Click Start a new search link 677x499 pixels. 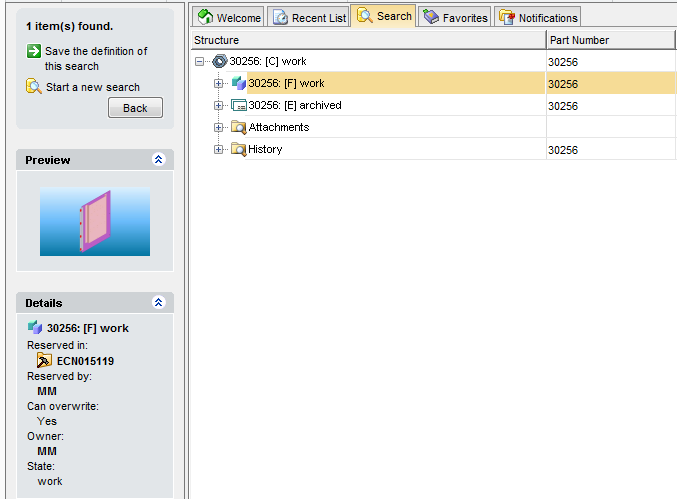[93, 87]
